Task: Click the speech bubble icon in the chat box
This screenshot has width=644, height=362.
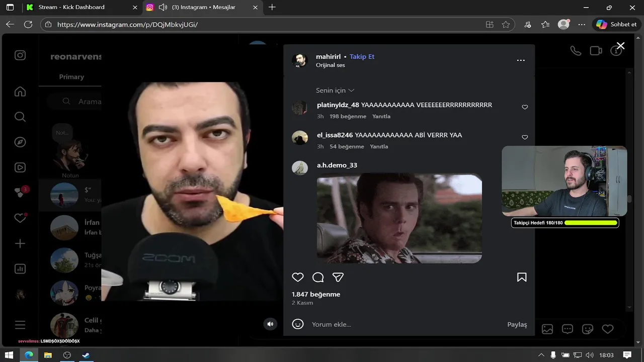Action: tap(568, 329)
